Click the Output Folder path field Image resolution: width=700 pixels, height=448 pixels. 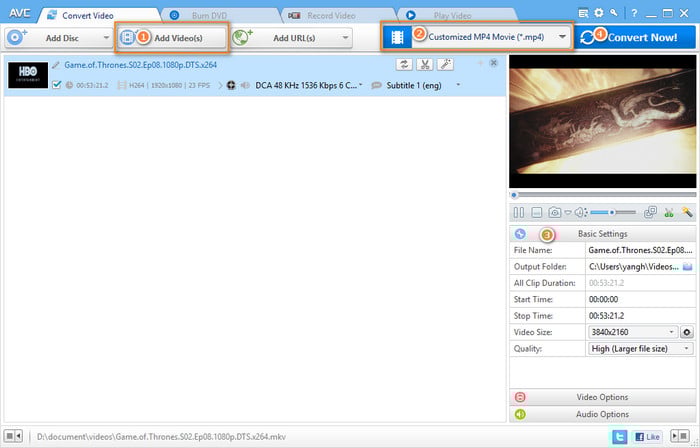(x=633, y=267)
